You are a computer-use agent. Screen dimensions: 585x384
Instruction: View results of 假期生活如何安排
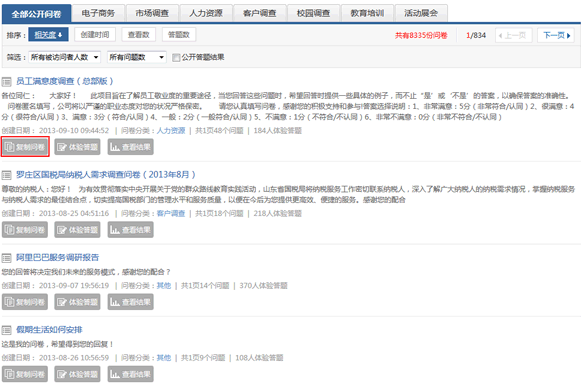[x=131, y=374]
